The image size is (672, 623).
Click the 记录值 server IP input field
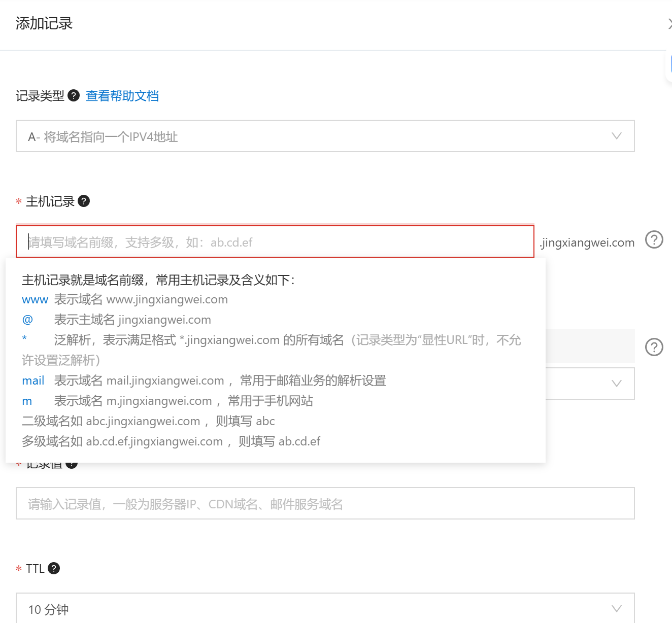coord(325,503)
